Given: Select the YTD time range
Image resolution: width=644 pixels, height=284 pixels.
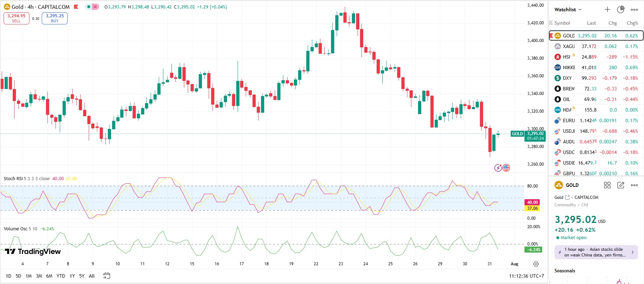Looking at the screenshot, I should [x=61, y=276].
